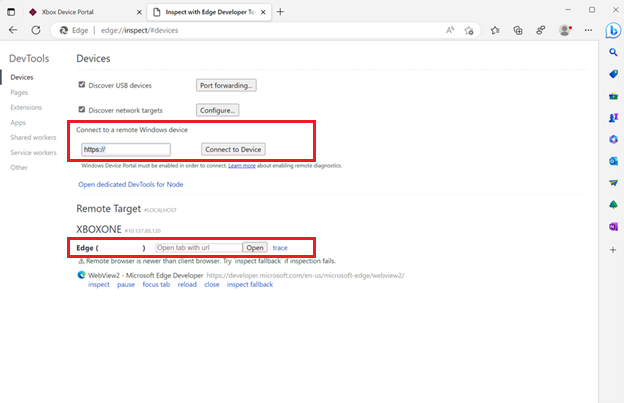Click the Edge icon in the address bar

64,30
